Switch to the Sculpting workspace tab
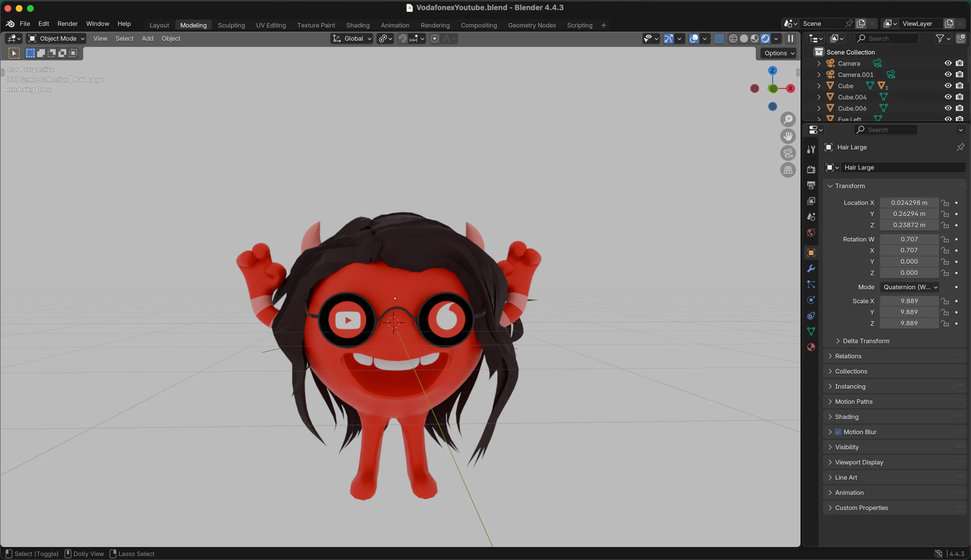This screenshot has width=971, height=560. [x=231, y=25]
